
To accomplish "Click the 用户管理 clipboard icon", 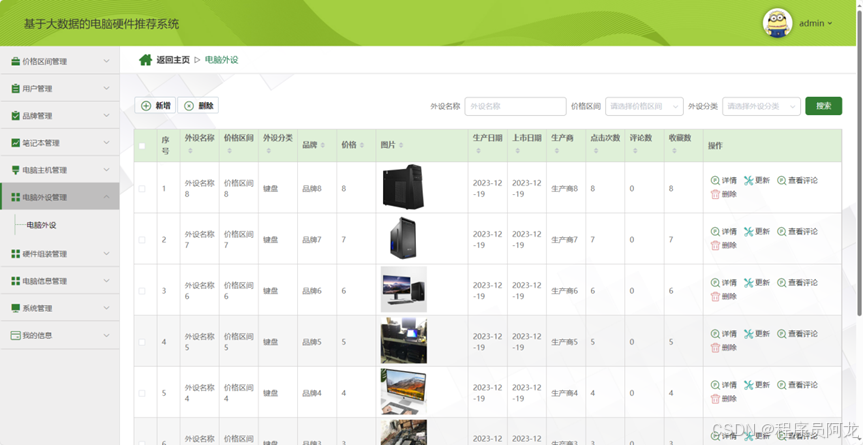I will click(15, 89).
